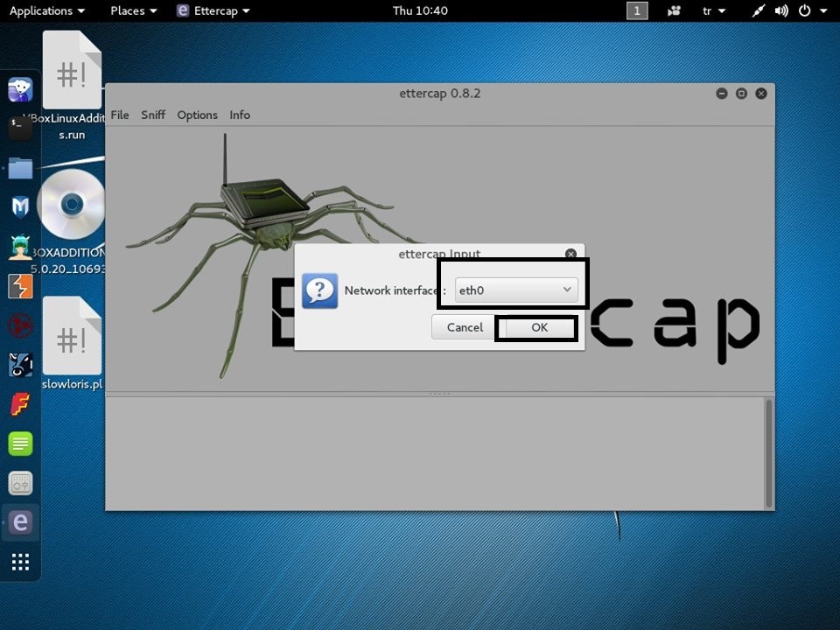The image size is (840, 630).
Task: Open the Ettercap app menu in top bar
Action: (x=213, y=10)
